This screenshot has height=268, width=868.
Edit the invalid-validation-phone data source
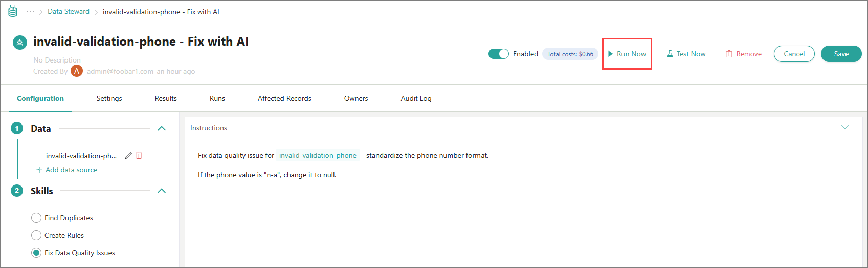pyautogui.click(x=129, y=155)
